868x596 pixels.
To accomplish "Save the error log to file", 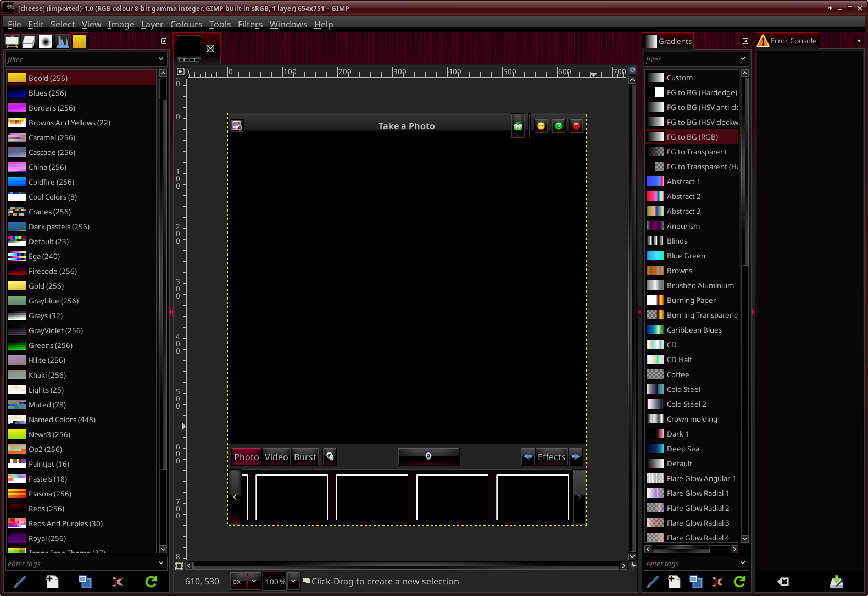I will pyautogui.click(x=836, y=581).
